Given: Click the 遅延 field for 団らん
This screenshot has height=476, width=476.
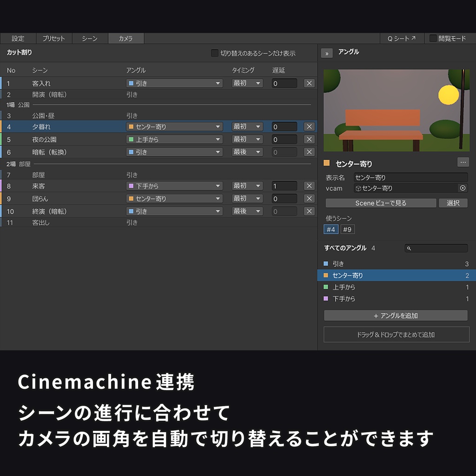Looking at the screenshot, I should point(284,199).
